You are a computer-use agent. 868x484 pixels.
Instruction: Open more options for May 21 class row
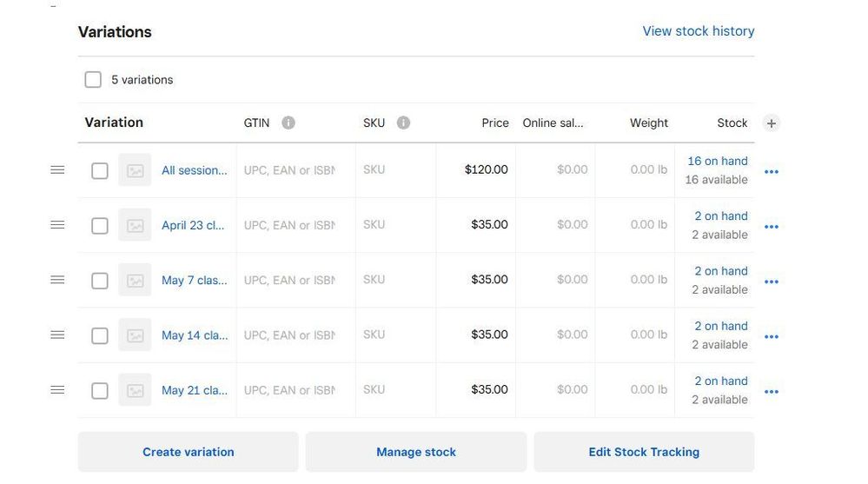point(771,392)
